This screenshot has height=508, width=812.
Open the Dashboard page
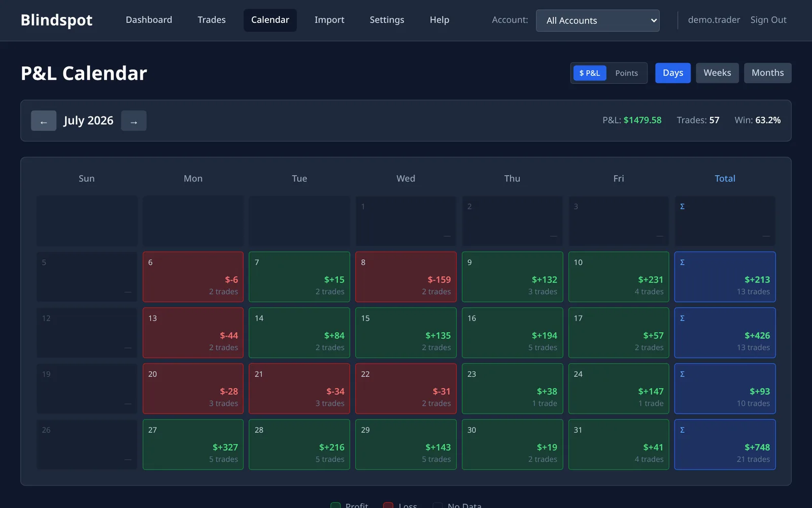(x=149, y=20)
